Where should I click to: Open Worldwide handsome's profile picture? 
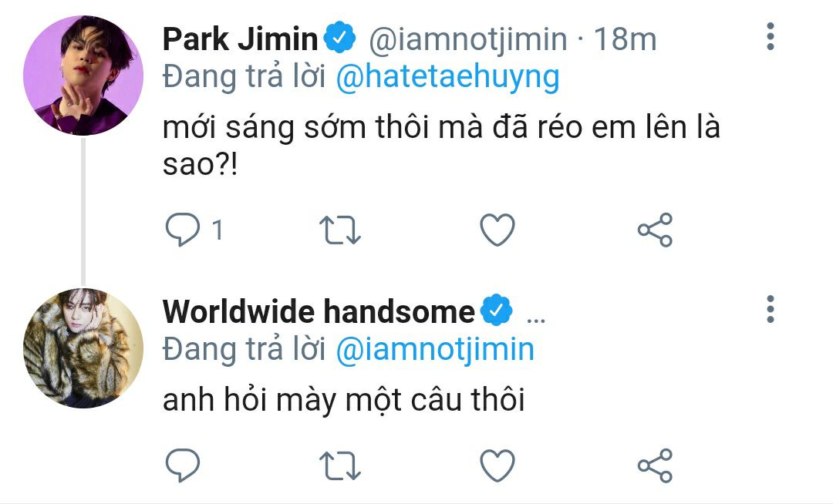[x=83, y=348]
